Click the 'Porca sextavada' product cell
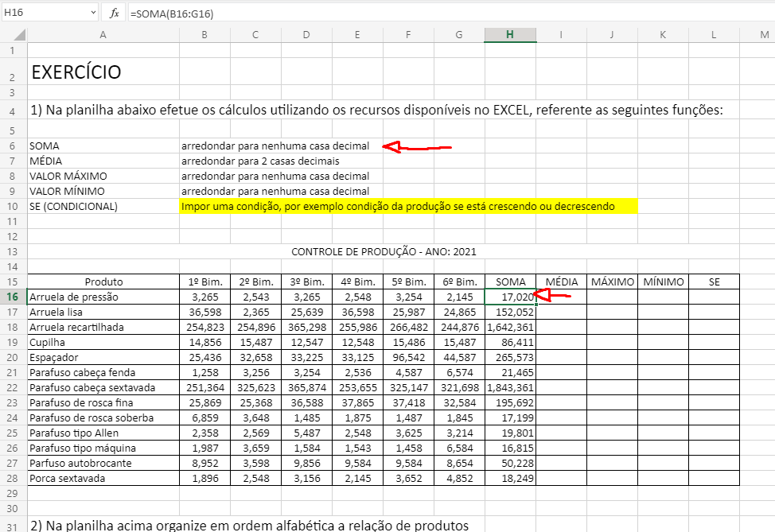 coord(103,478)
